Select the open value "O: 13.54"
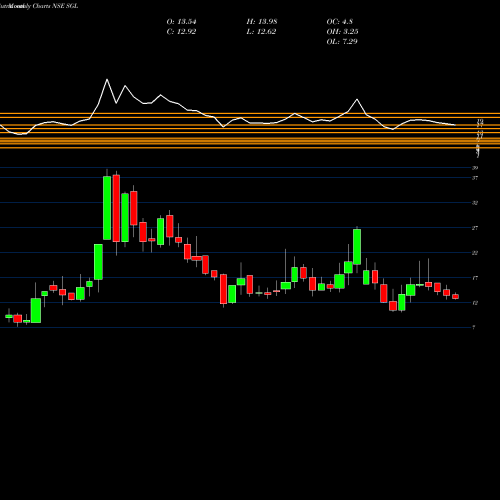Viewport: 500px width, 500px height. (181, 22)
